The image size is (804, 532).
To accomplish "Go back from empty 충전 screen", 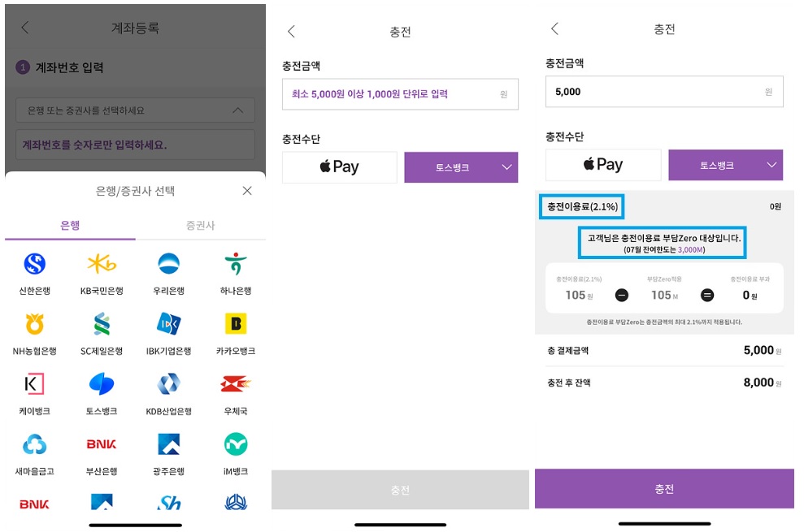I will (291, 32).
